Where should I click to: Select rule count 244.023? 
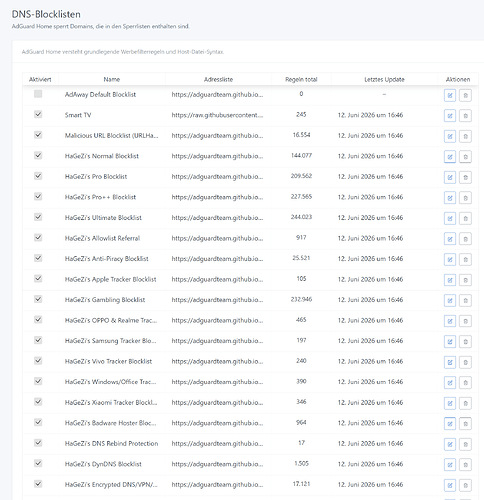[x=301, y=217]
